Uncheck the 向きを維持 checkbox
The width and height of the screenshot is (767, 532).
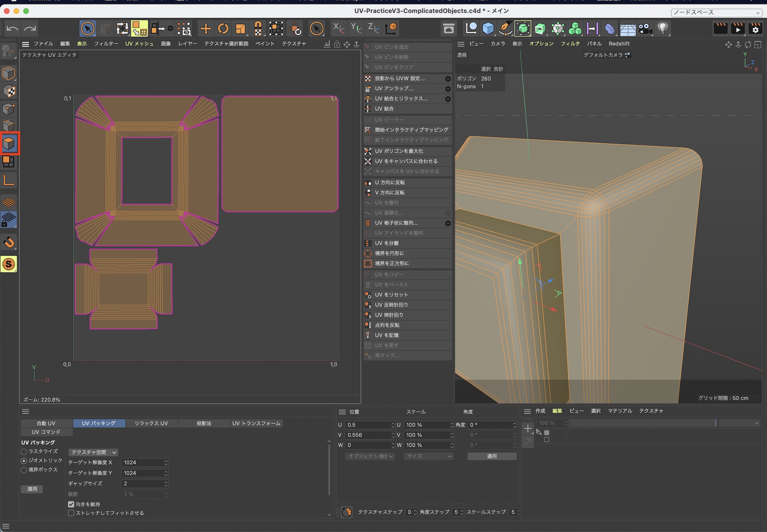[x=71, y=504]
